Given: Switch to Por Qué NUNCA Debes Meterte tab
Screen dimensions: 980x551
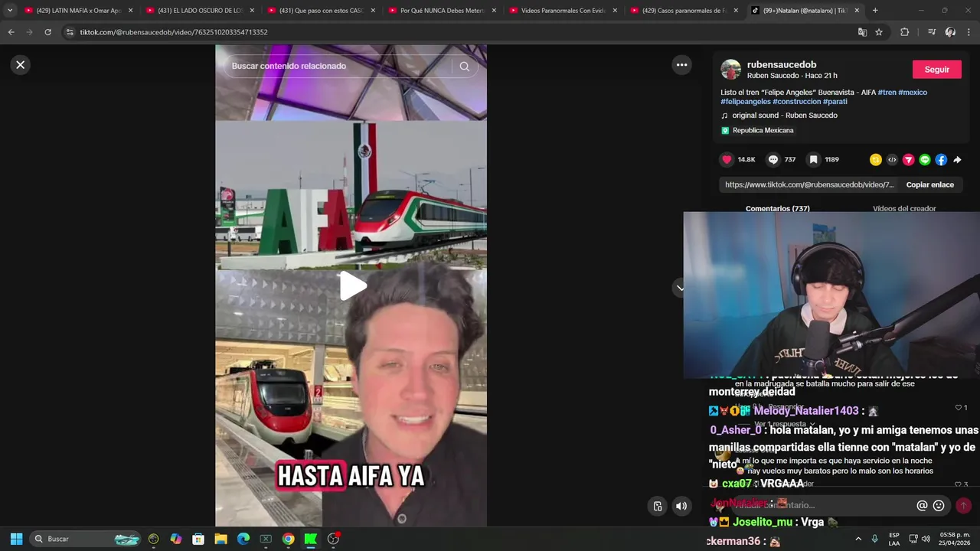Looking at the screenshot, I should [443, 11].
